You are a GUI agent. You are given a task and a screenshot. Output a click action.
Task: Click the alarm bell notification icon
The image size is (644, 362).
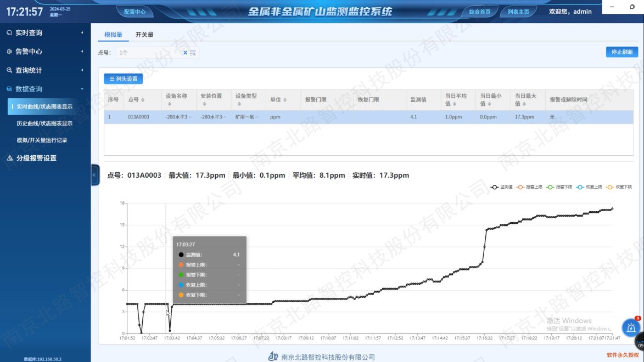(631, 327)
